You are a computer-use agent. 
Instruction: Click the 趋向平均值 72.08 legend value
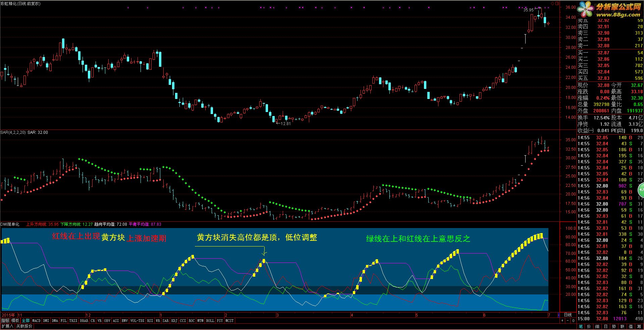(x=111, y=224)
